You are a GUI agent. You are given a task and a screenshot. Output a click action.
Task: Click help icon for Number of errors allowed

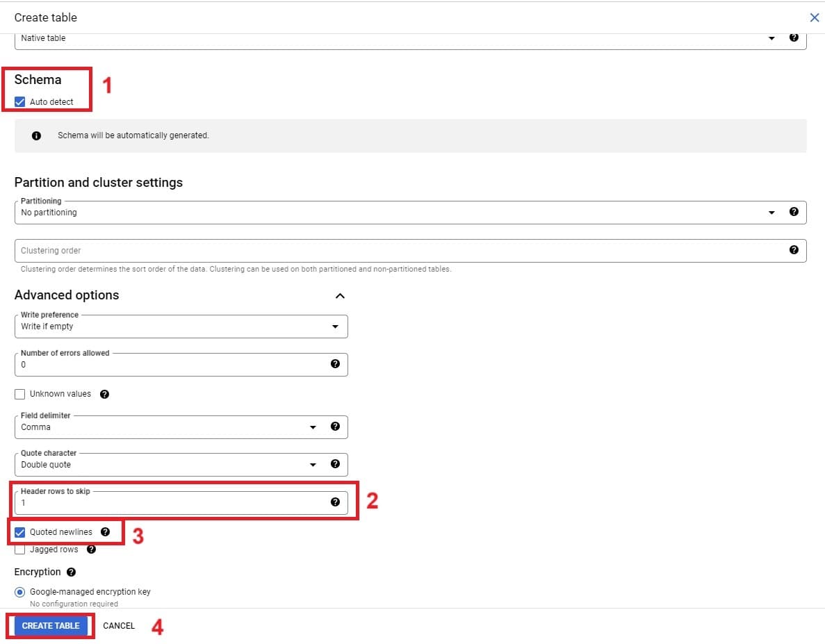click(x=335, y=363)
